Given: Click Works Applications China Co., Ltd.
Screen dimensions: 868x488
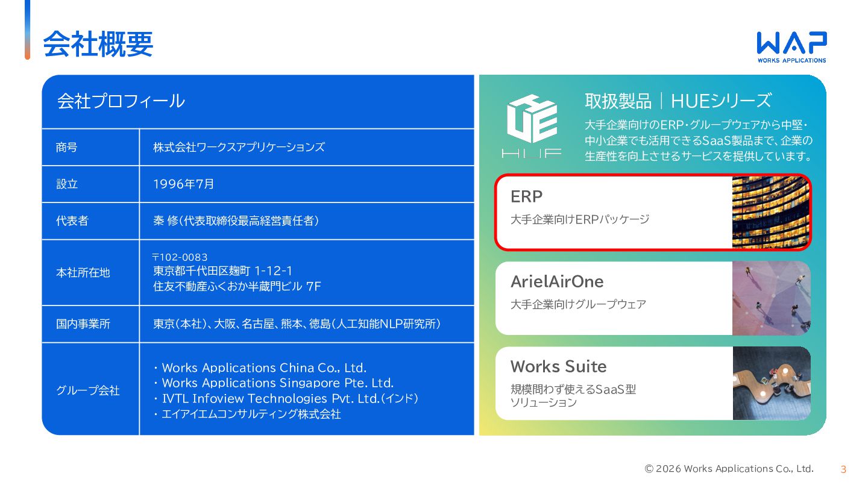Looking at the screenshot, I should [264, 368].
